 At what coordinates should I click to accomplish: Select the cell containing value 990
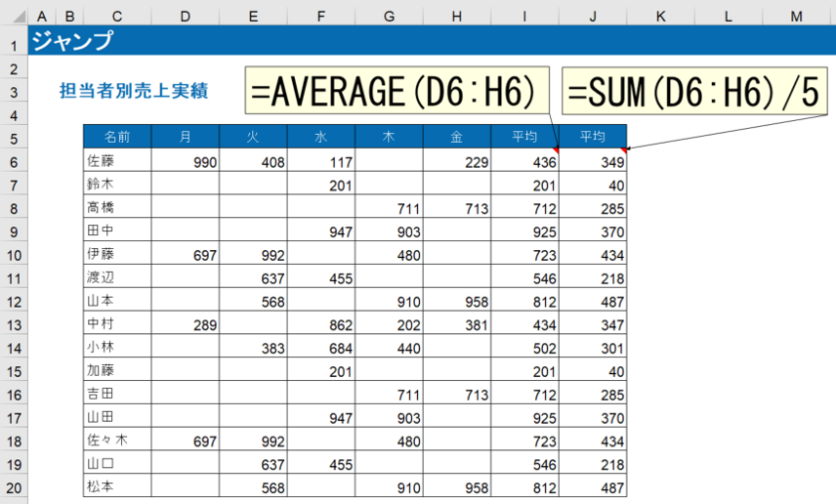click(186, 161)
